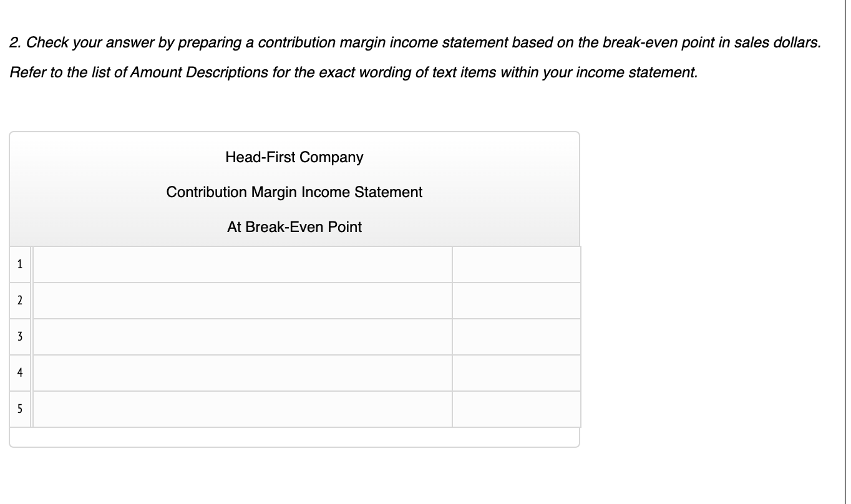Click the amount cell in row 3

click(x=516, y=336)
